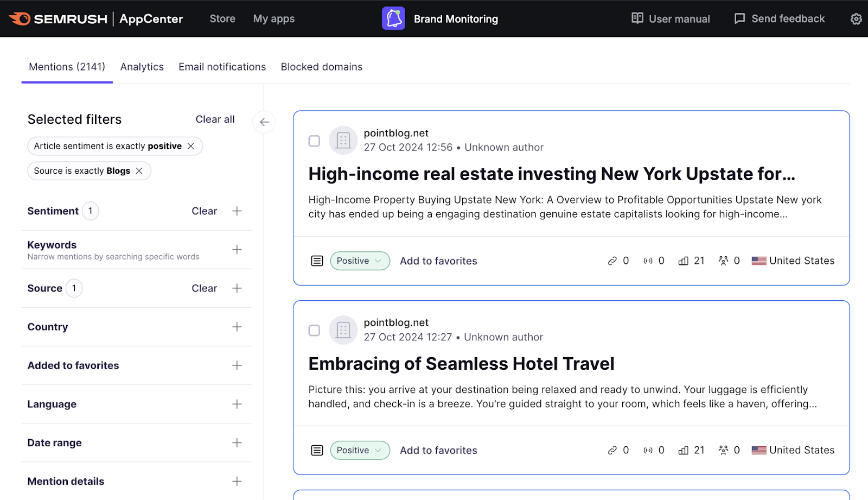The width and height of the screenshot is (868, 500).
Task: Click the audience icon showing 0 on first mention
Action: tap(722, 261)
